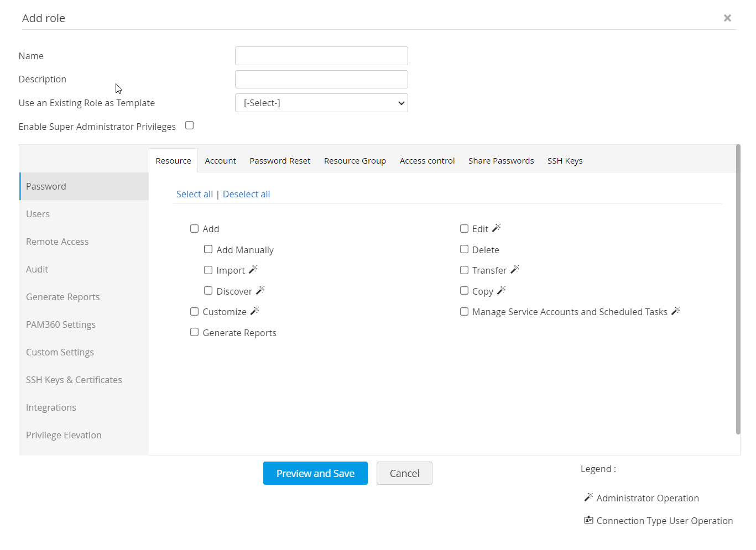Tick the Delete permission checkbox

[465, 249]
